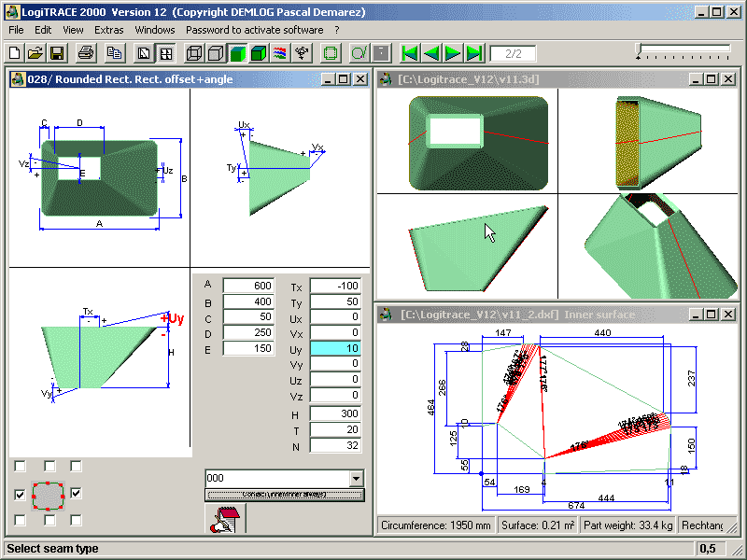Jump to last item with green skip-forward arrow
The width and height of the screenshot is (747, 560).
(x=475, y=53)
